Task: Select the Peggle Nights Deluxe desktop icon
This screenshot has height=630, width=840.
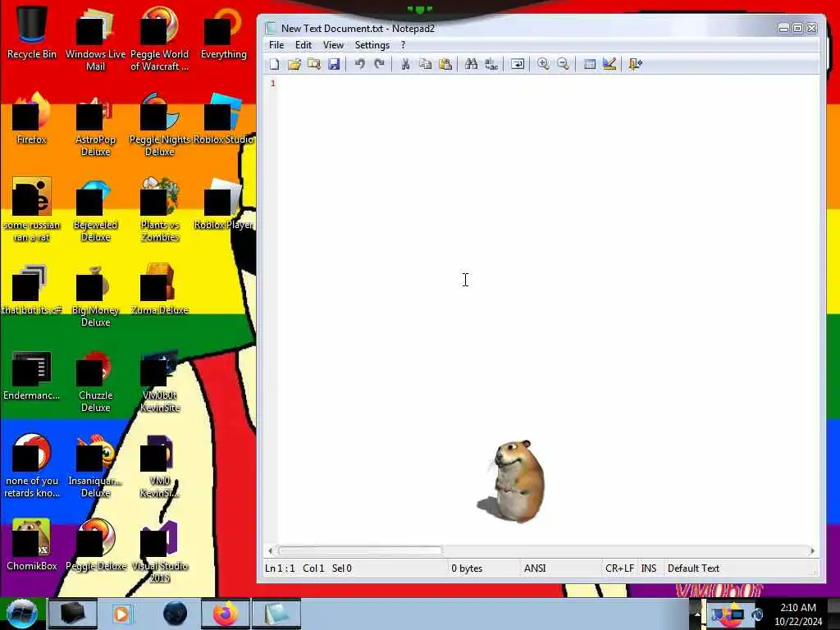Action: pos(160,125)
